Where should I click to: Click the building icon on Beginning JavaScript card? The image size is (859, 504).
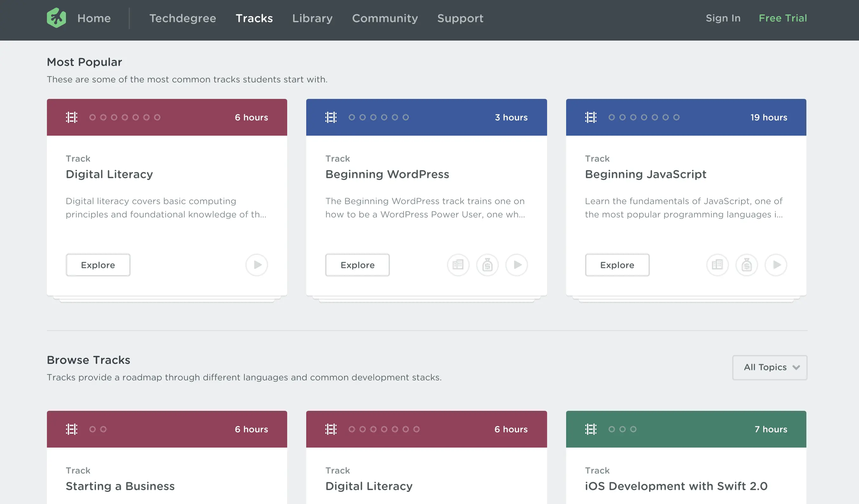717,265
